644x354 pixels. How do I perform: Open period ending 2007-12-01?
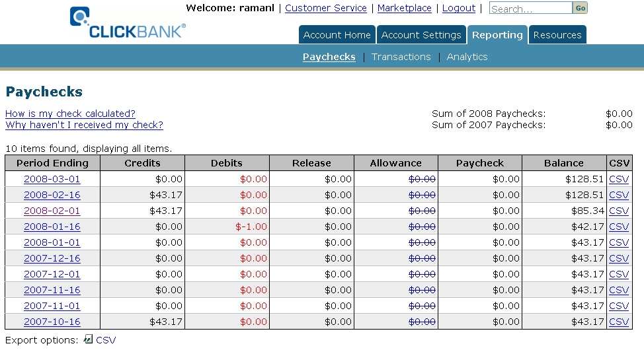52,275
